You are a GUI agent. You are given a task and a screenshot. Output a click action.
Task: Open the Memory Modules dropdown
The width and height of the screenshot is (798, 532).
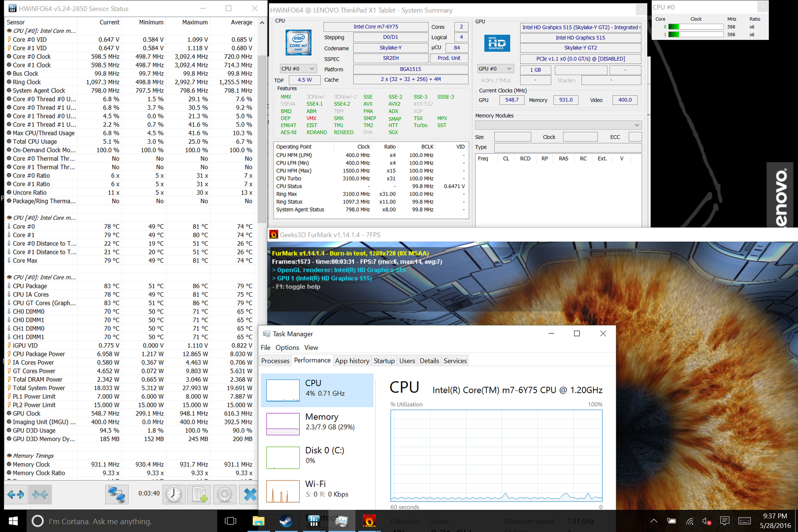click(558, 125)
